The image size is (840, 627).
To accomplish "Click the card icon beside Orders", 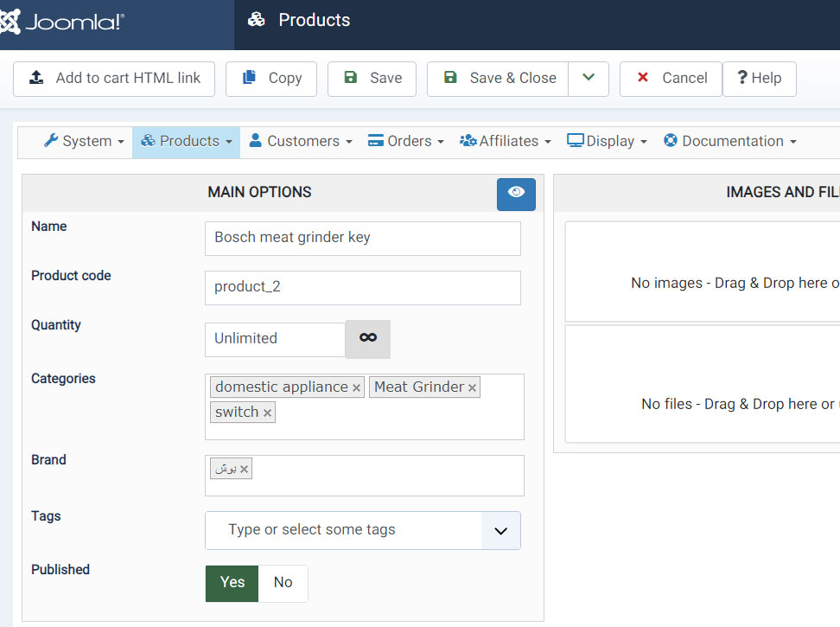I will tap(376, 140).
